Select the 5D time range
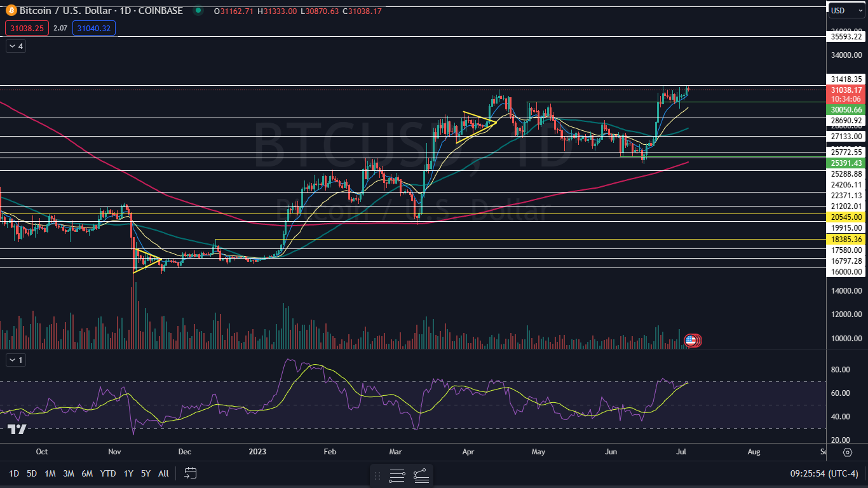 (32, 473)
